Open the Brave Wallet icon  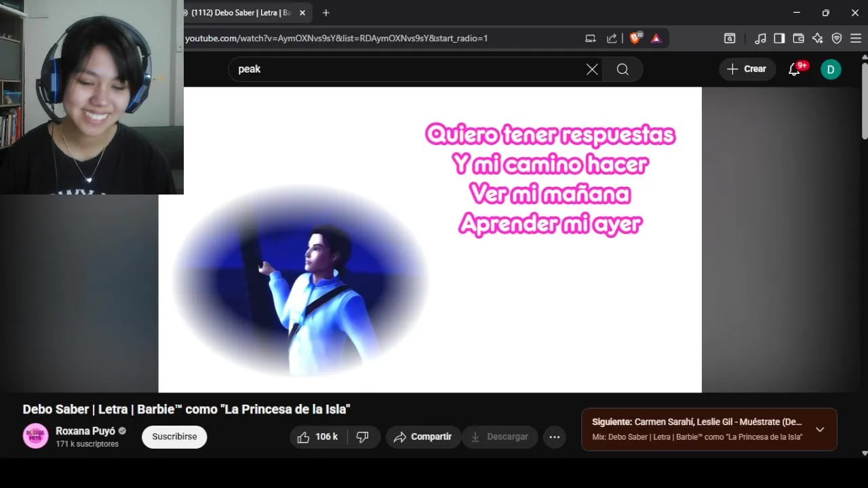[798, 39]
